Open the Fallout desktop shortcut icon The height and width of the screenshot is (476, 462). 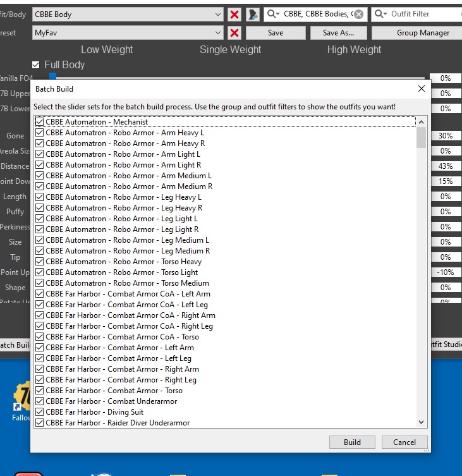pyautogui.click(x=23, y=400)
